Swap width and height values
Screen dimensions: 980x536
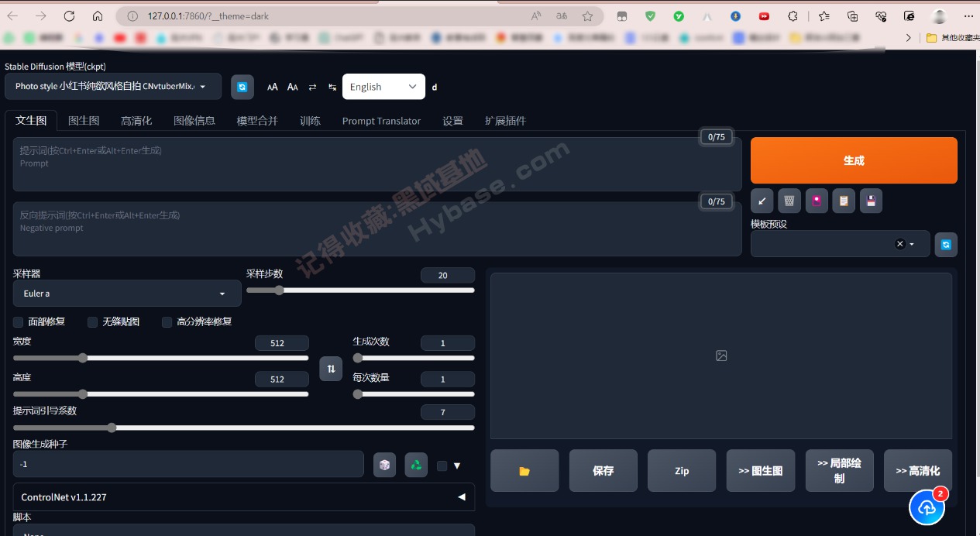pyautogui.click(x=331, y=369)
